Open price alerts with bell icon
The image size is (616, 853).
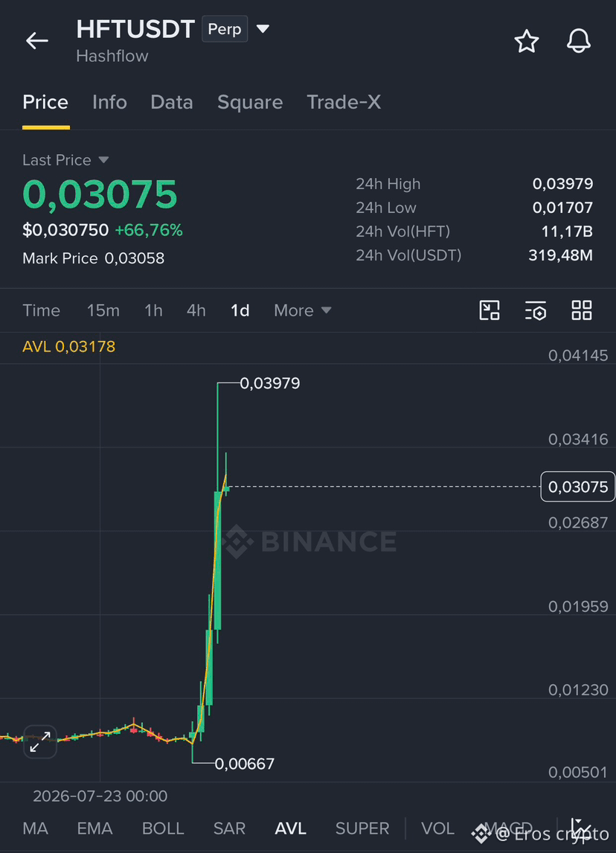point(579,41)
